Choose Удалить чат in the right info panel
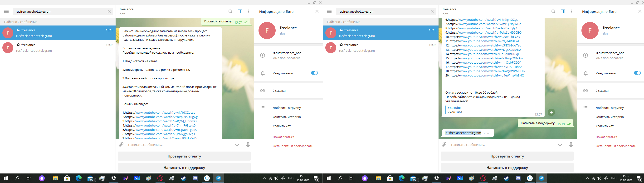 pyautogui.click(x=605, y=126)
